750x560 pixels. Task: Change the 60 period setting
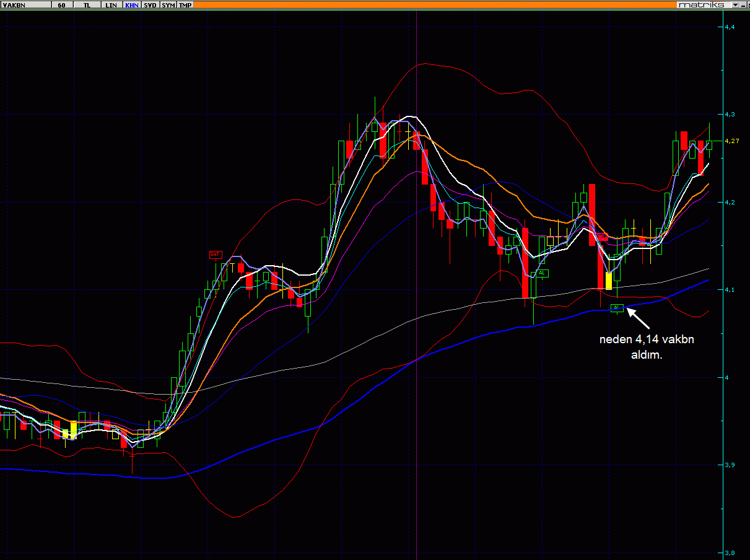pyautogui.click(x=61, y=4)
